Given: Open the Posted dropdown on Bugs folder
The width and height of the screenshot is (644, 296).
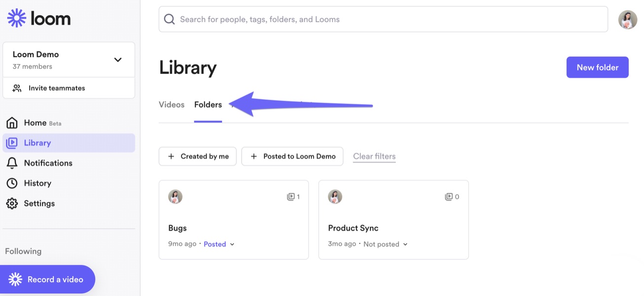Looking at the screenshot, I should pyautogui.click(x=219, y=244).
